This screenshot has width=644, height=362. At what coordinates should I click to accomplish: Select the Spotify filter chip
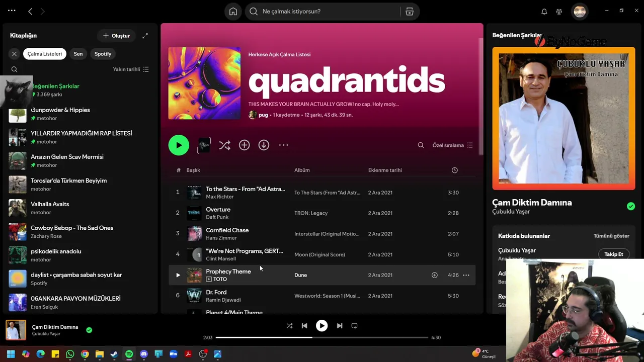103,54
